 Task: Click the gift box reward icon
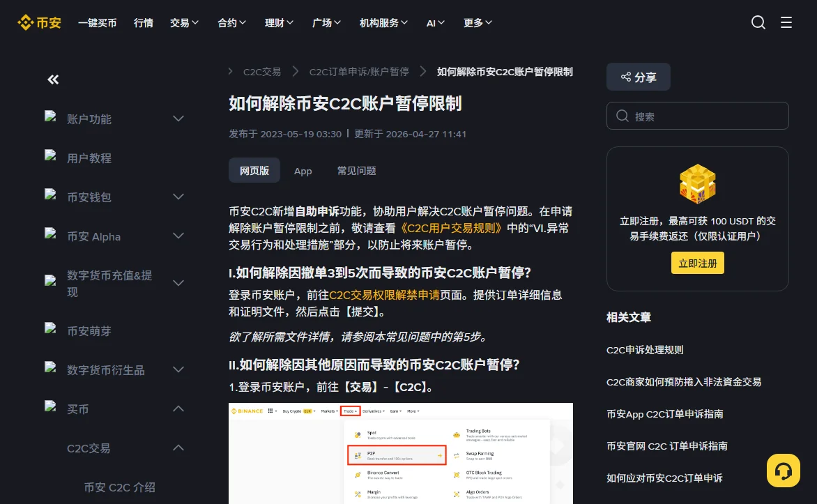pyautogui.click(x=698, y=183)
